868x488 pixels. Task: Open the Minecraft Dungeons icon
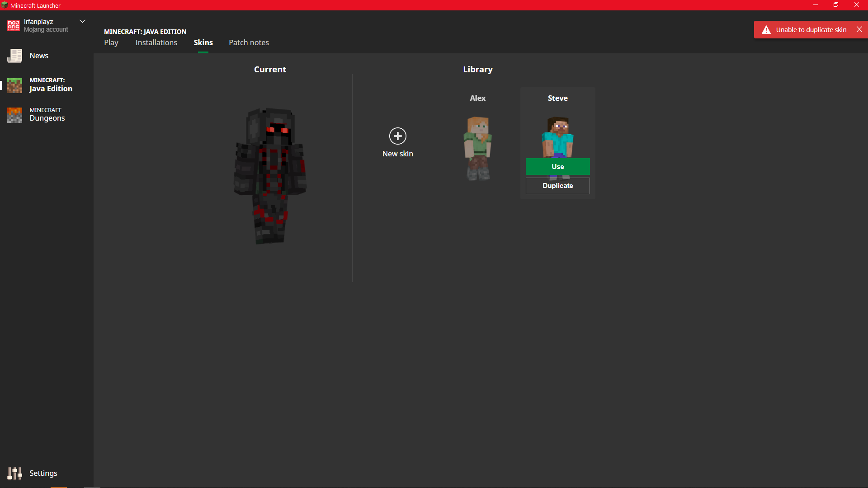14,115
